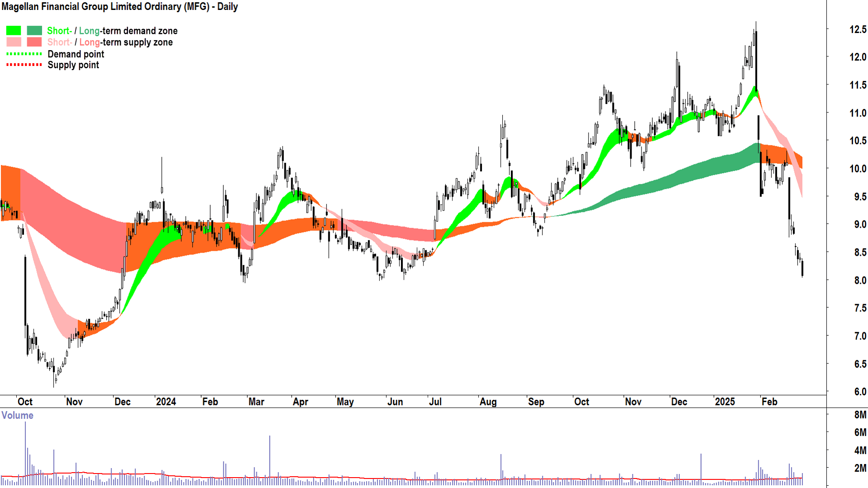The height and width of the screenshot is (488, 868).
Task: Click the 12.5 price level label
Action: [x=858, y=29]
